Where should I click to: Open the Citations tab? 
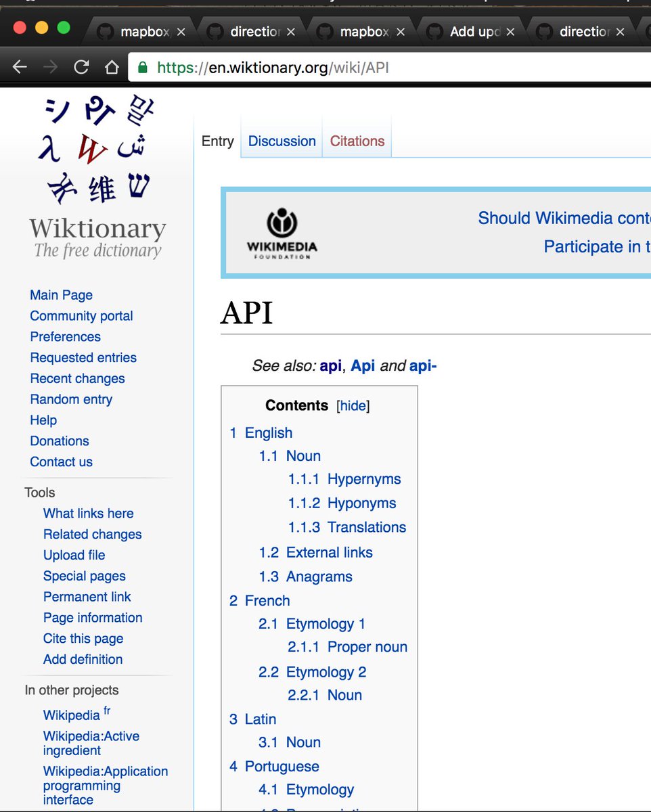coord(357,141)
